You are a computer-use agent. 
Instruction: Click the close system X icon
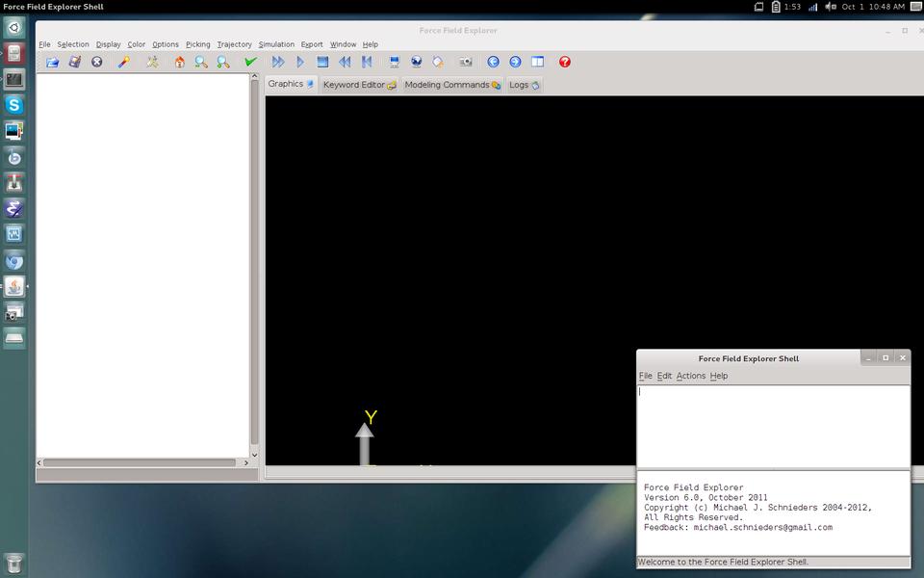point(97,62)
